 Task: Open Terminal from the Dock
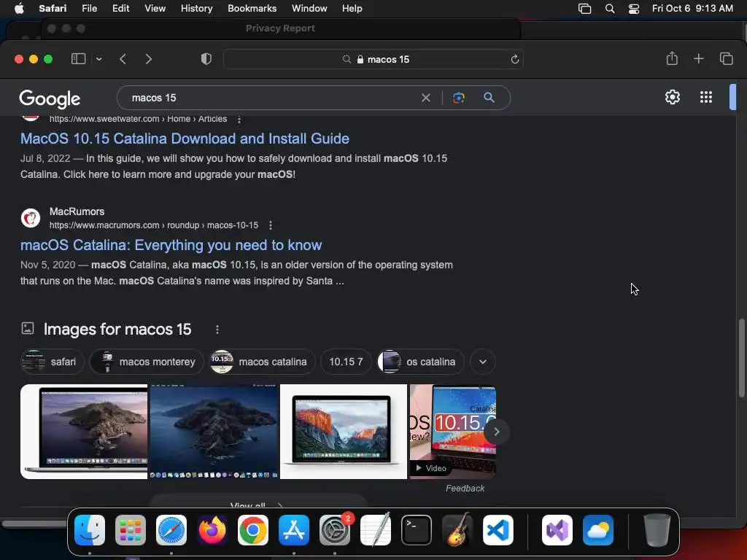pos(417,530)
